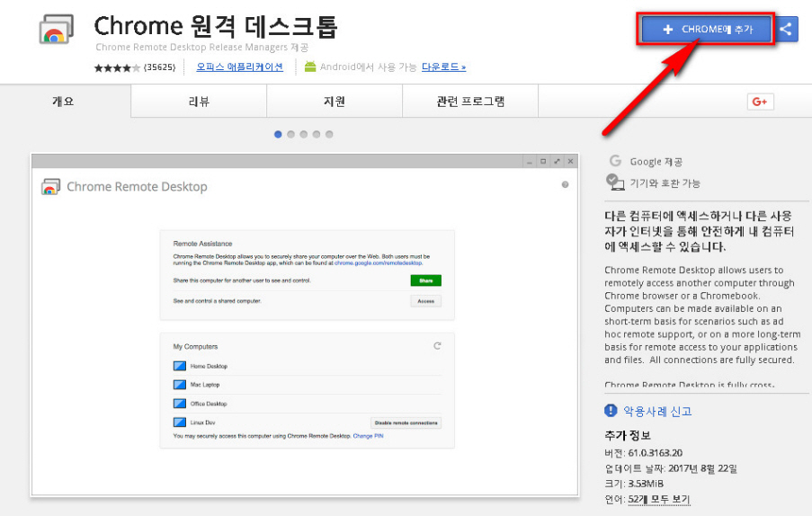The width and height of the screenshot is (812, 516).
Task: Click the CHROME에 추가 button
Action: click(x=708, y=29)
